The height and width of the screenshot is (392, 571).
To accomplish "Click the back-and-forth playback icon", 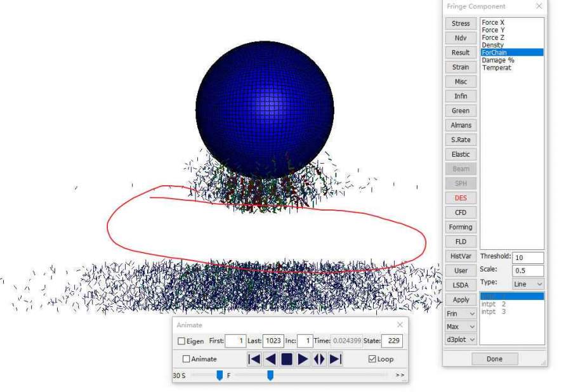I will [x=319, y=359].
